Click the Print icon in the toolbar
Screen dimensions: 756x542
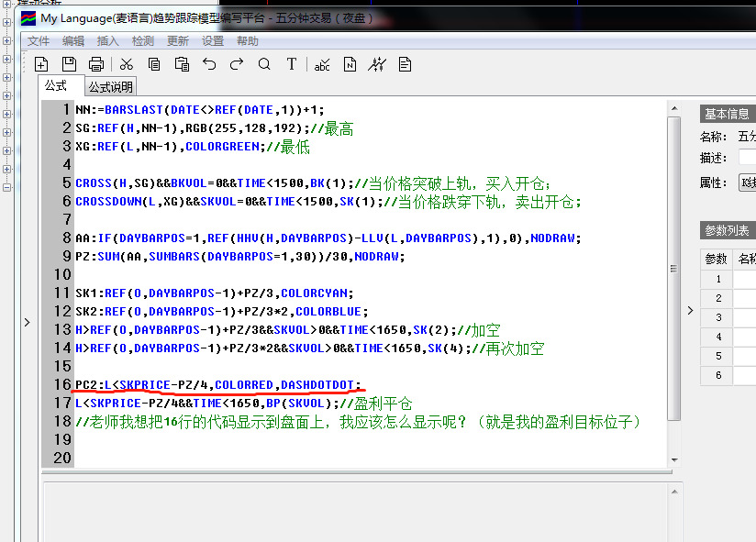(x=96, y=63)
